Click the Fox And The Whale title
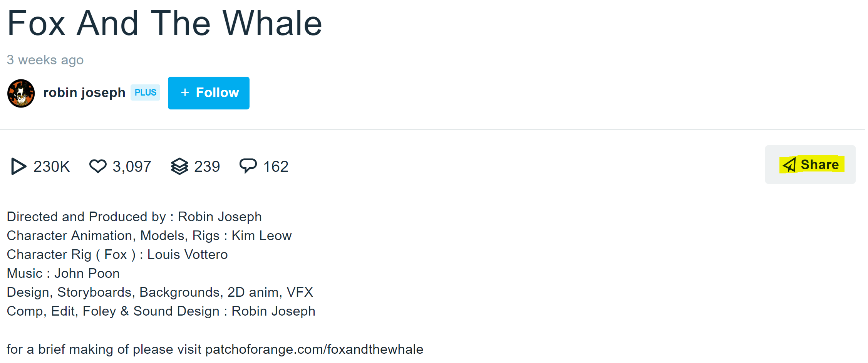 (x=164, y=24)
